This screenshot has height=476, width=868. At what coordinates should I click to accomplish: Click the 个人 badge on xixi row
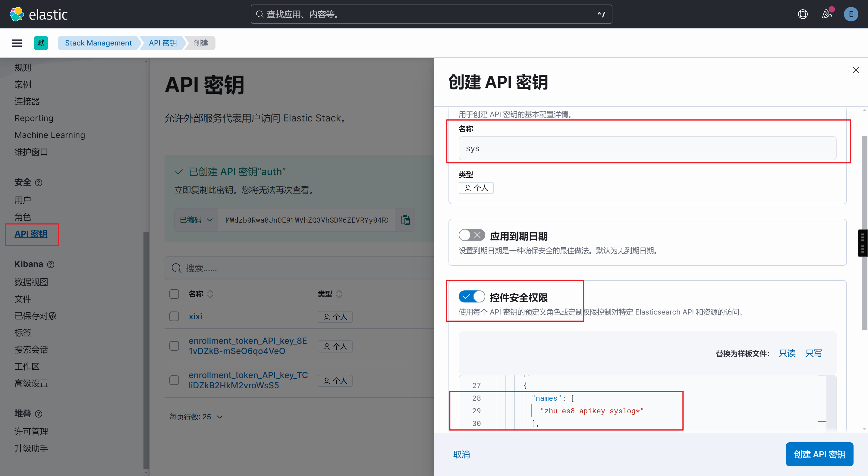335,317
